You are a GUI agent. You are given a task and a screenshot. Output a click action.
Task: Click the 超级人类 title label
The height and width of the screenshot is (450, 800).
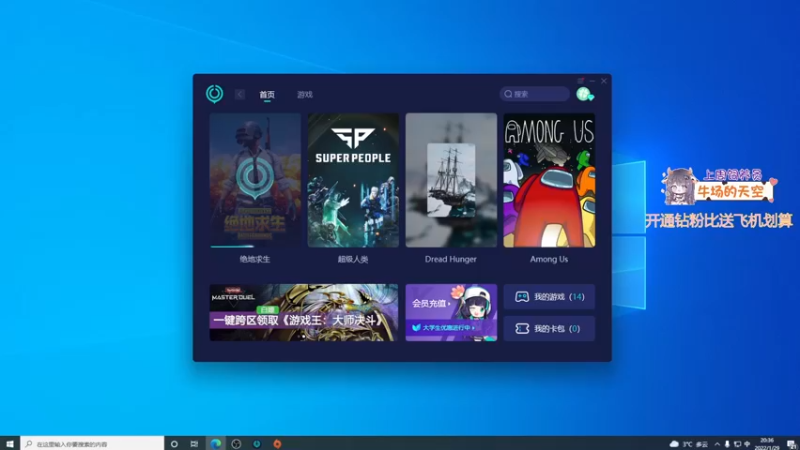pyautogui.click(x=353, y=259)
